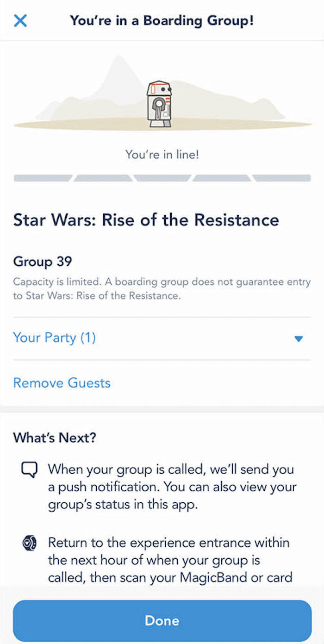Open the Your Party (1) list

coord(55,338)
